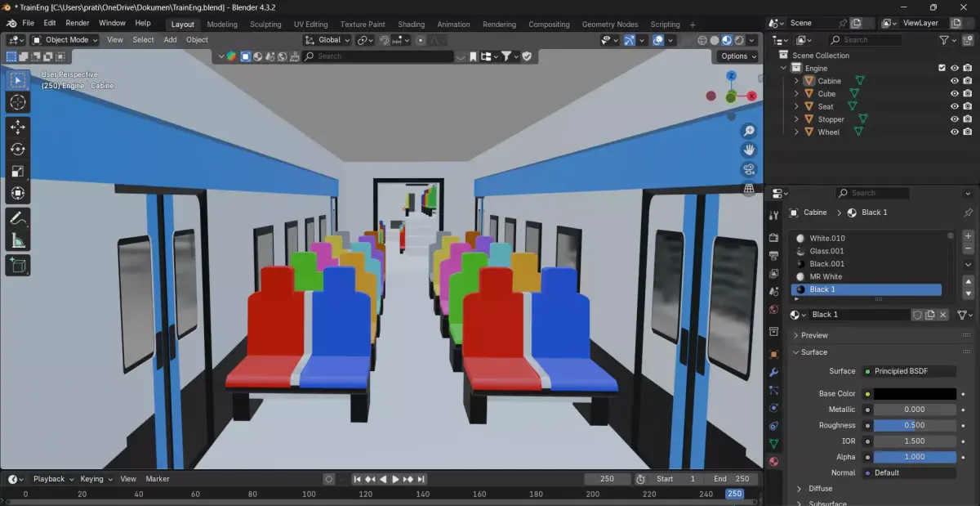Open the Modifiers wrench properties tab
This screenshot has width=980, height=506.
coord(773,372)
